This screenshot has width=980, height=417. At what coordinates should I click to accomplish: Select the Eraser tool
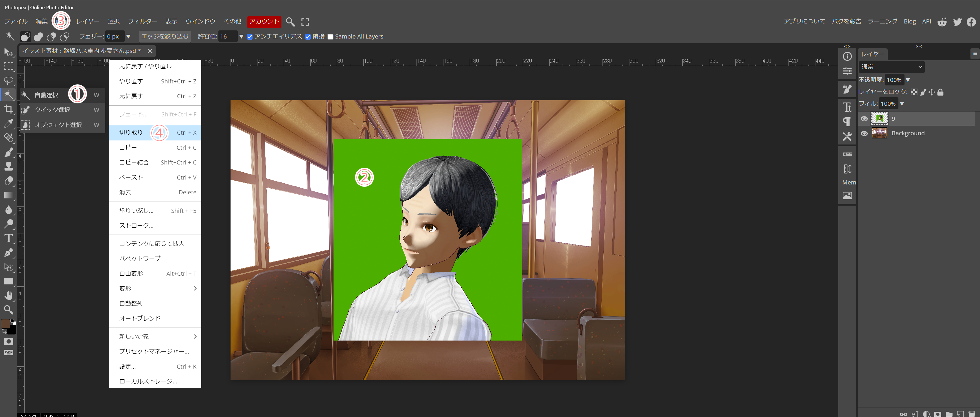[x=8, y=181]
